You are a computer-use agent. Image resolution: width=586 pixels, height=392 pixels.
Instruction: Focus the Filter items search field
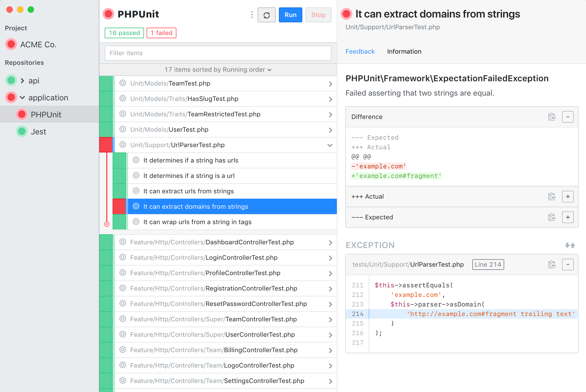[x=218, y=53]
